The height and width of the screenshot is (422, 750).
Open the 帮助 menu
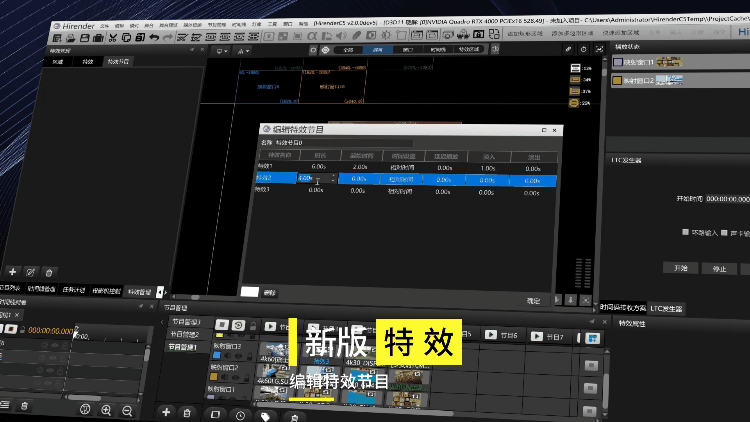point(303,23)
